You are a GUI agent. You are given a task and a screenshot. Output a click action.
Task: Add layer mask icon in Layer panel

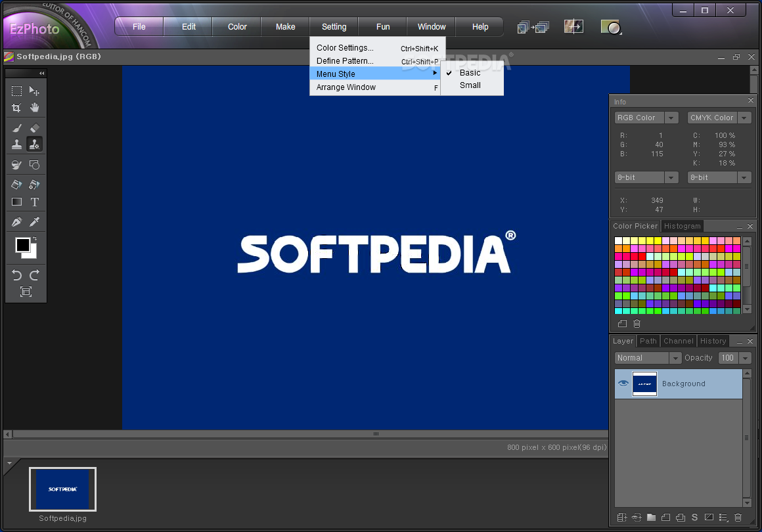click(x=709, y=518)
